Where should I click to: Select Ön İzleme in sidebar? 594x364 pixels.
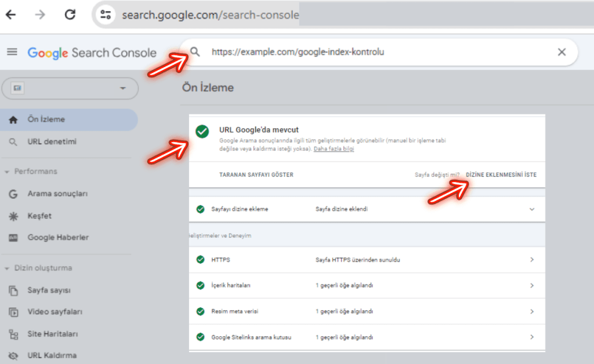coord(69,119)
